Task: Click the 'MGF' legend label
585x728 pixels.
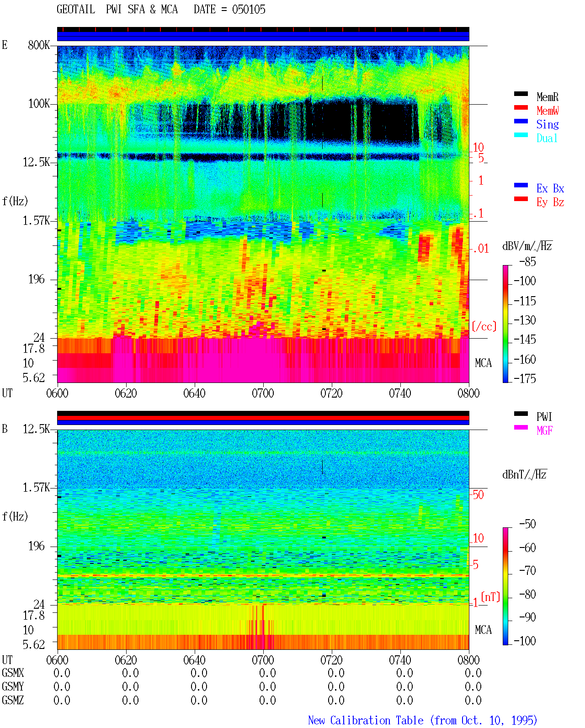Action: click(x=545, y=430)
